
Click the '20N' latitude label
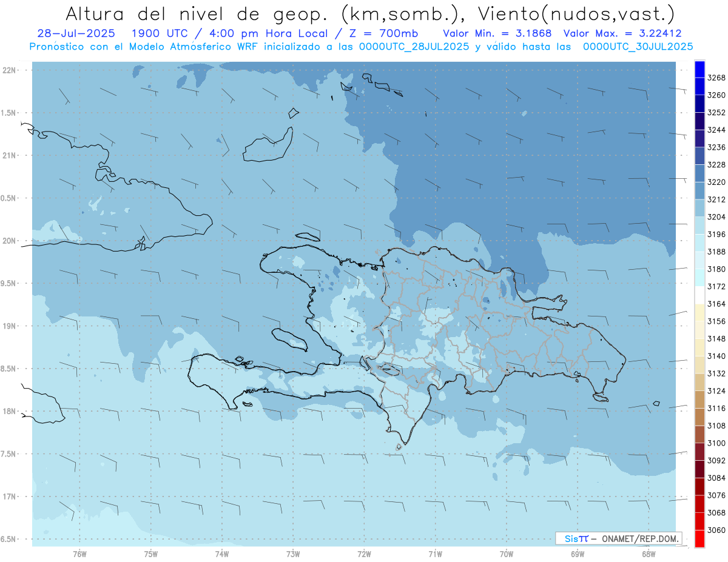(x=10, y=241)
